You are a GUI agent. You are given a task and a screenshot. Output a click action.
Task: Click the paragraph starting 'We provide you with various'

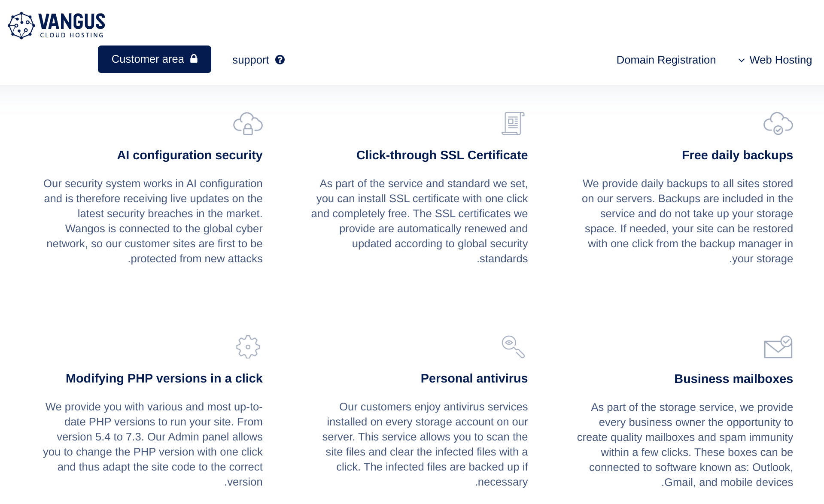152,444
